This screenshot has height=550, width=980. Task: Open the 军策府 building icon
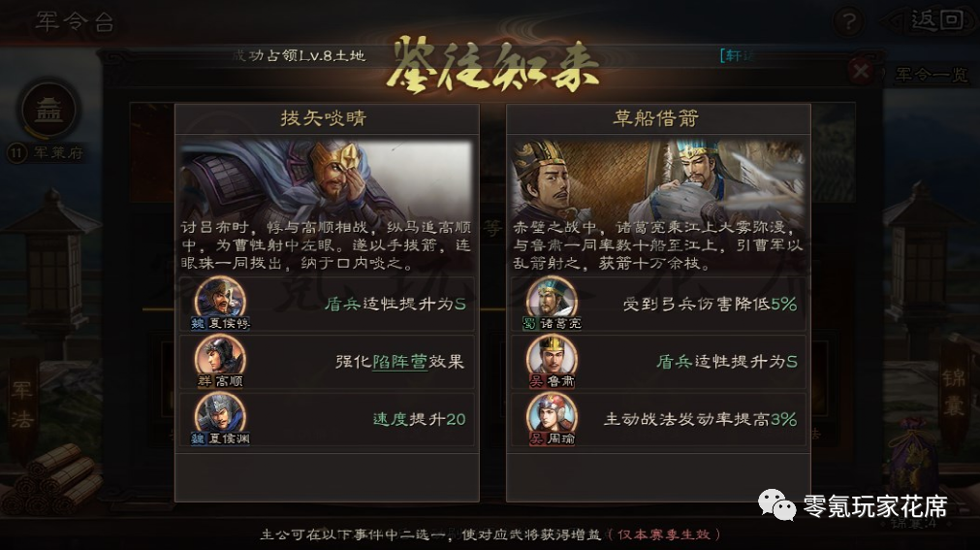coord(48,111)
